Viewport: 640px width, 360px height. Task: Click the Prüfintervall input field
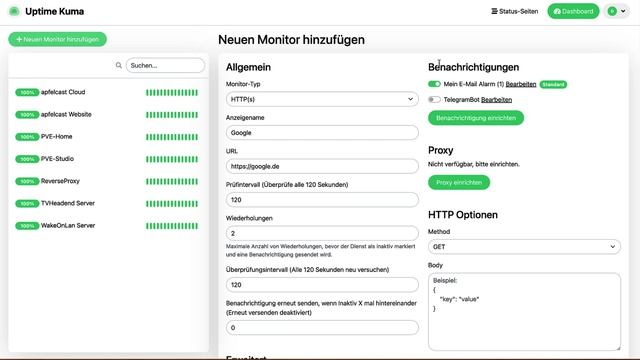click(322, 200)
